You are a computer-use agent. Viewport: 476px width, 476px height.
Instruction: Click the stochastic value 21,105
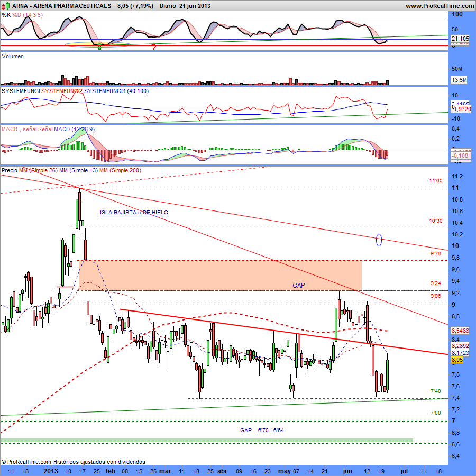tap(460, 39)
